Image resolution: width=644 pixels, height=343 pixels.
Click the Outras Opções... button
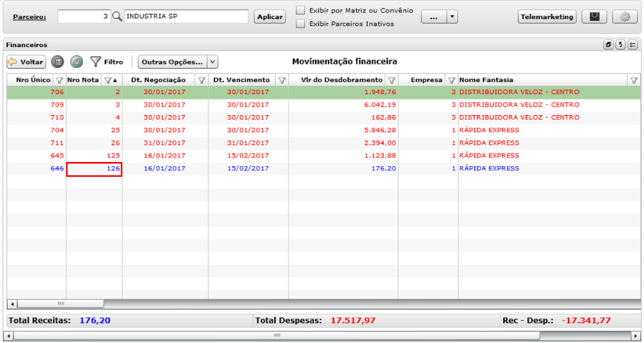coord(172,62)
